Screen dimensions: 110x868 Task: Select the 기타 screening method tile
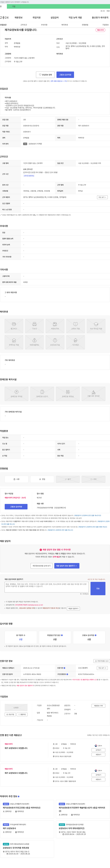point(93,479)
